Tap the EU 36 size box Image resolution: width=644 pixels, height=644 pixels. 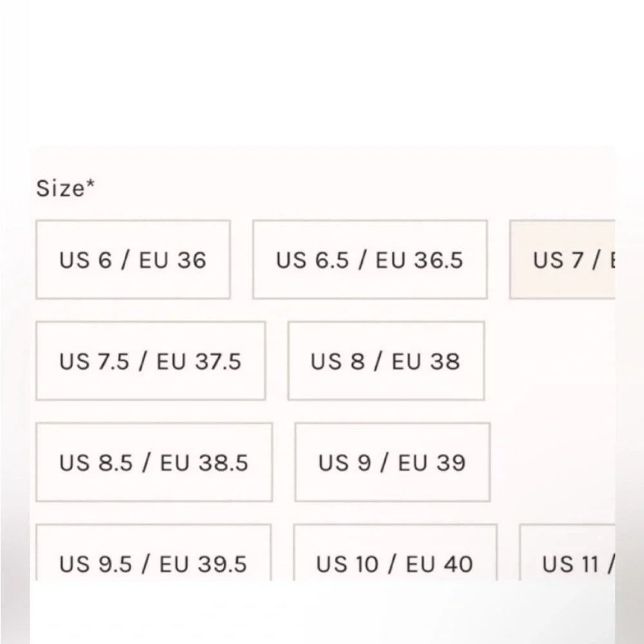[133, 260]
